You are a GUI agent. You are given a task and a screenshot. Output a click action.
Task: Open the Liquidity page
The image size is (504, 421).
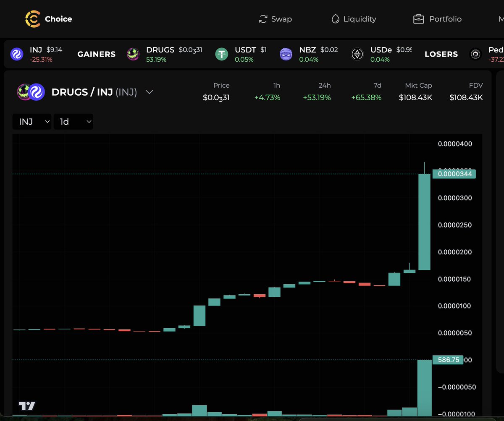[354, 19]
